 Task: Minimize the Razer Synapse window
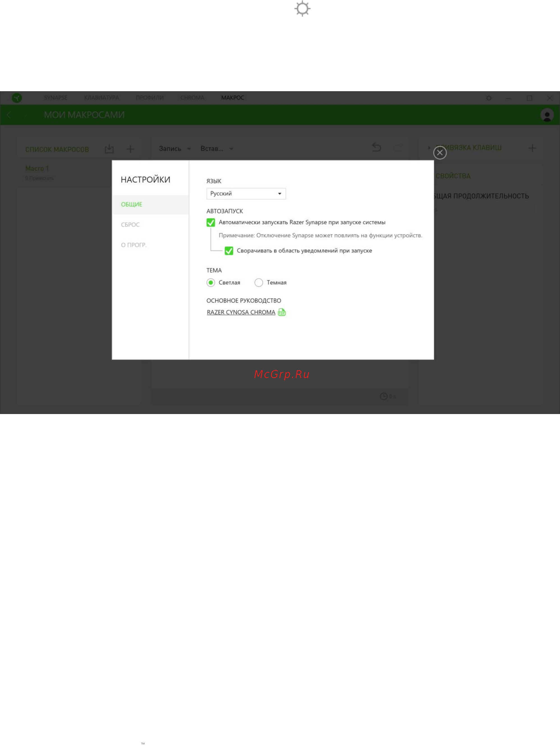tap(508, 98)
